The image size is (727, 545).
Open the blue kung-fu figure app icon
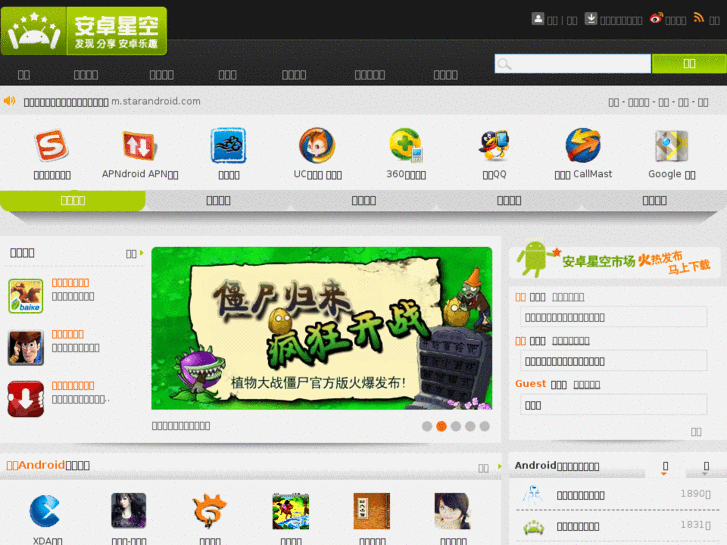pos(229,145)
